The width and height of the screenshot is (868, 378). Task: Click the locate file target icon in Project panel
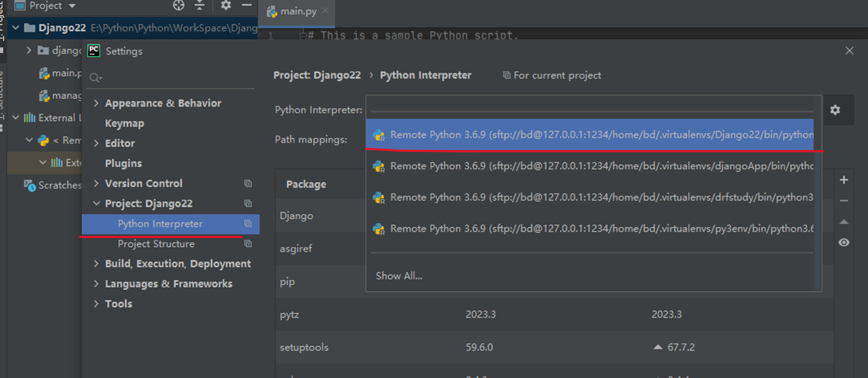(x=179, y=6)
